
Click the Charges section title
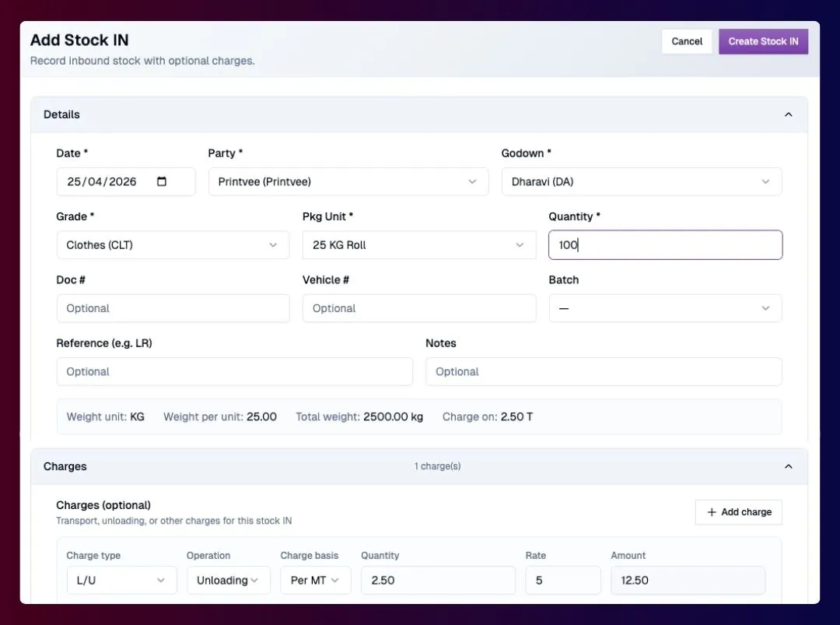pyautogui.click(x=65, y=466)
